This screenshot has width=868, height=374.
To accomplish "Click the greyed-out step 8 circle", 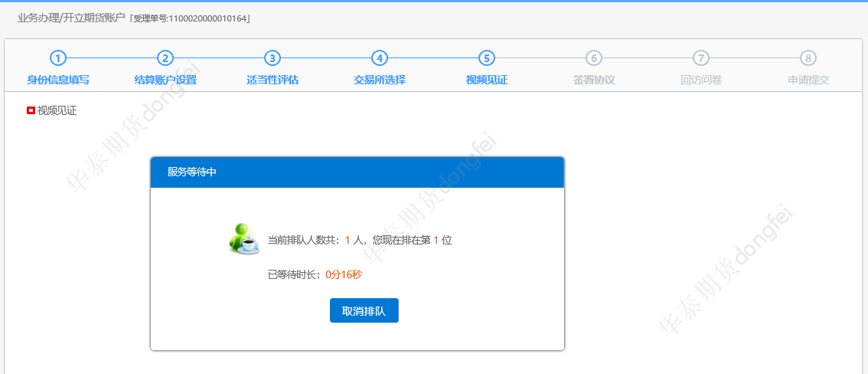I will [x=808, y=58].
